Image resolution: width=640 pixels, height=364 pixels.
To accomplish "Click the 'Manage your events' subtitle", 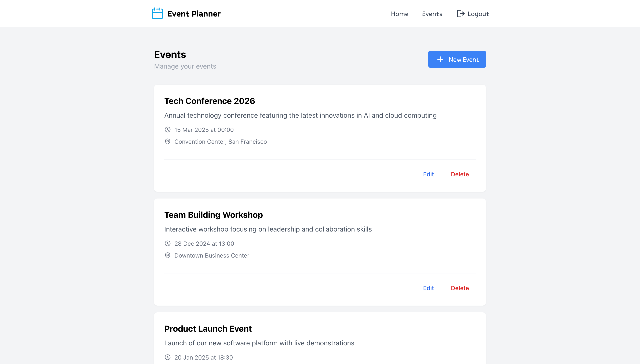I will point(185,66).
